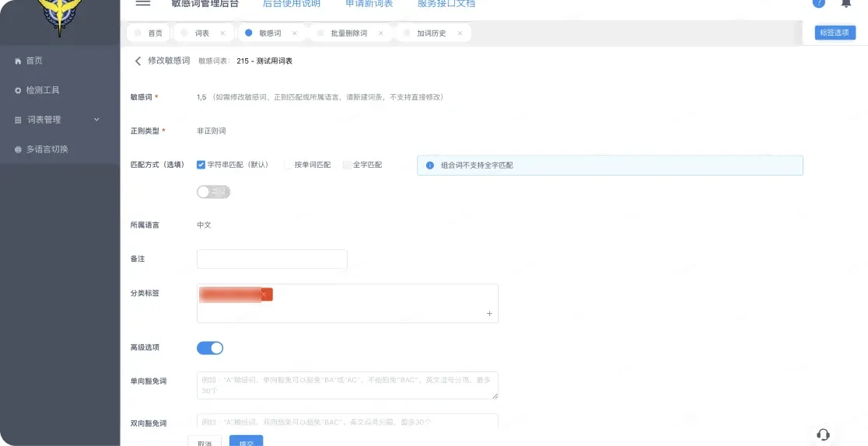Open the notification bell icon
The width and height of the screenshot is (868, 446).
tap(846, 3)
